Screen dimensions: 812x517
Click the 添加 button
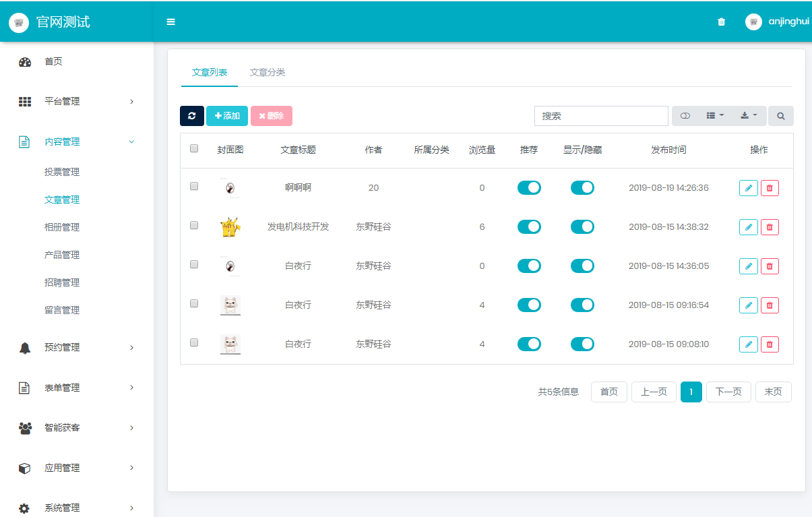[227, 116]
